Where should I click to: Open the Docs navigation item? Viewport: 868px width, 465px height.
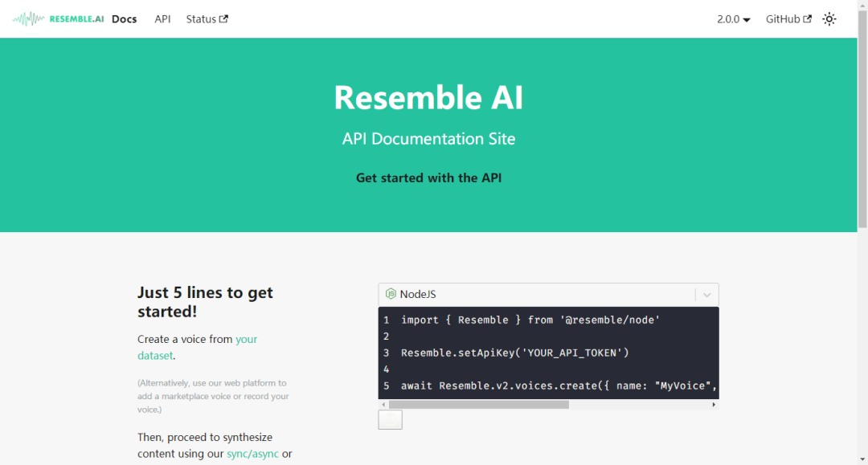click(x=124, y=18)
